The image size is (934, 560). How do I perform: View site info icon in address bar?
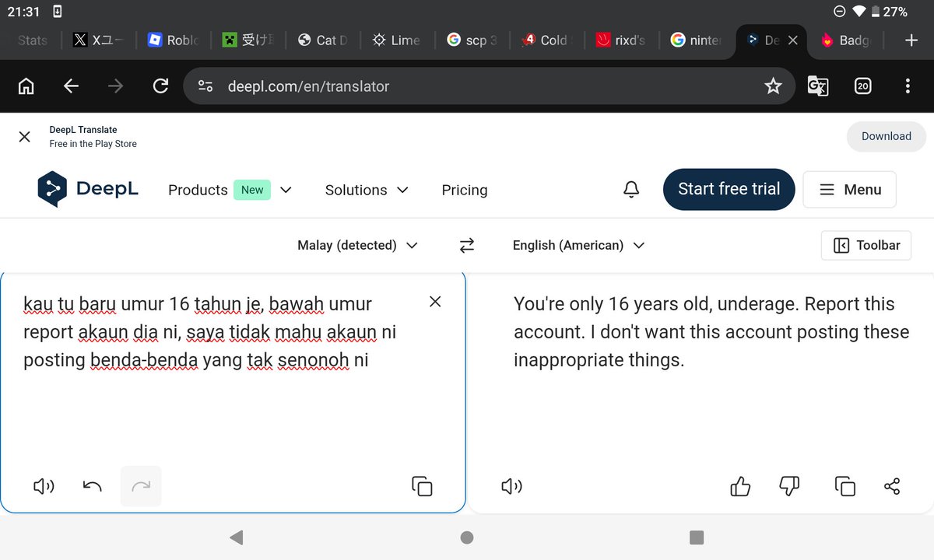pyautogui.click(x=205, y=86)
